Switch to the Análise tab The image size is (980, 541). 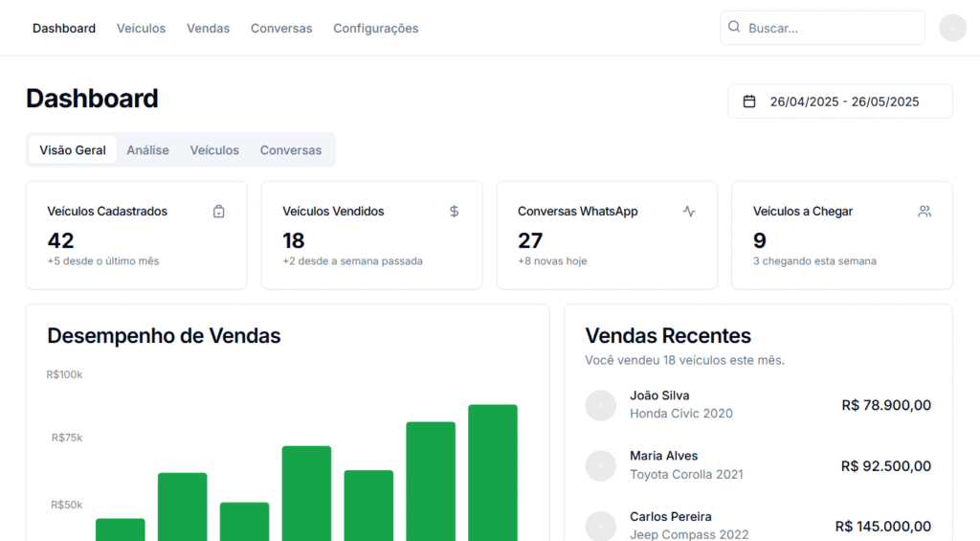coord(147,150)
